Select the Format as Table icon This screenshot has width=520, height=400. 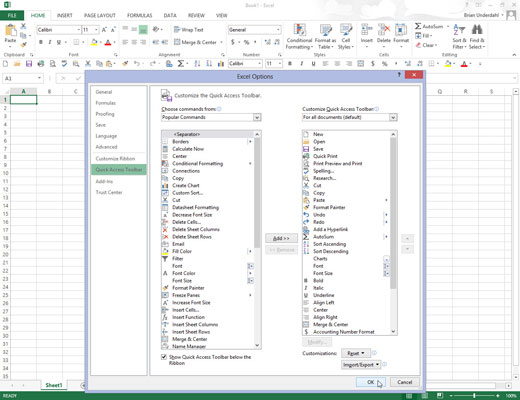(x=325, y=30)
